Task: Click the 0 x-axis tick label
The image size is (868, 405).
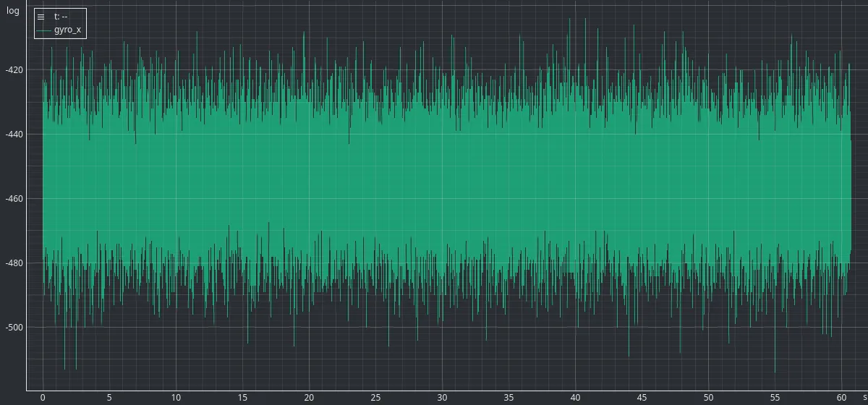Action: coord(43,398)
